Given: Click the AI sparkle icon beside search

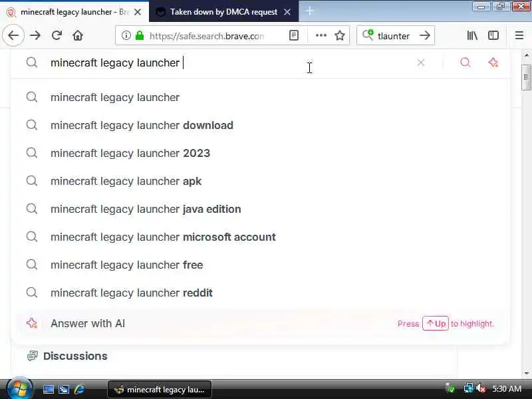Looking at the screenshot, I should [x=493, y=63].
